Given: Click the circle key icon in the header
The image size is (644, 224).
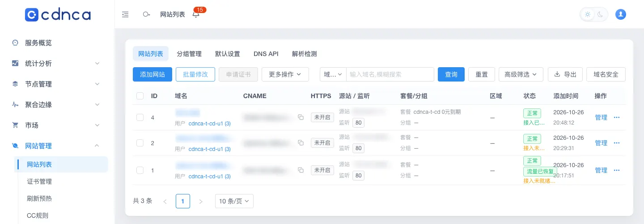Looking at the screenshot, I should [x=146, y=14].
